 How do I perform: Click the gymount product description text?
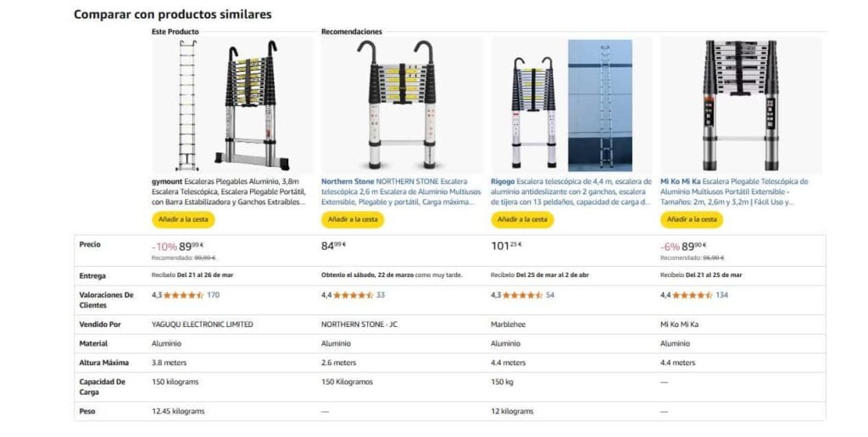point(231,191)
